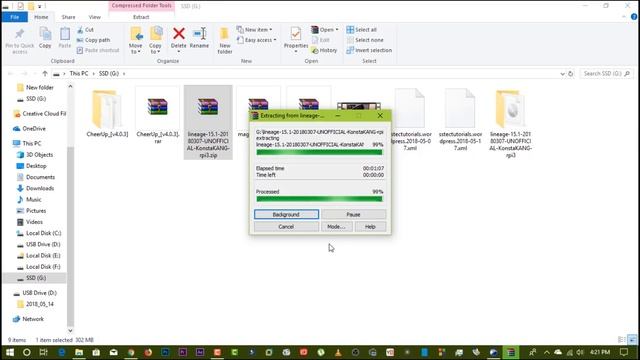Click the red Delete icon
The height and width of the screenshot is (360, 640).
point(178,33)
